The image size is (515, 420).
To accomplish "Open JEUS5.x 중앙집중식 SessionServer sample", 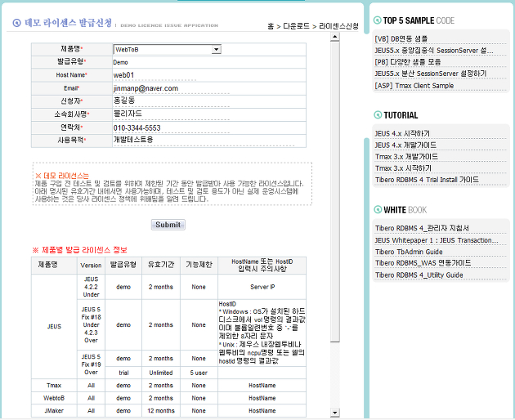I will click(434, 51).
